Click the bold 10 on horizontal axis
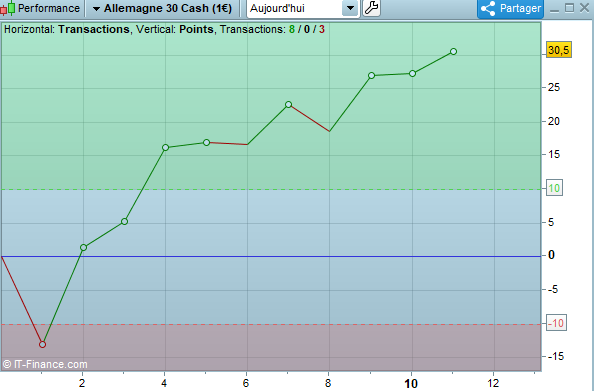Image resolution: width=594 pixels, height=391 pixels. (411, 384)
